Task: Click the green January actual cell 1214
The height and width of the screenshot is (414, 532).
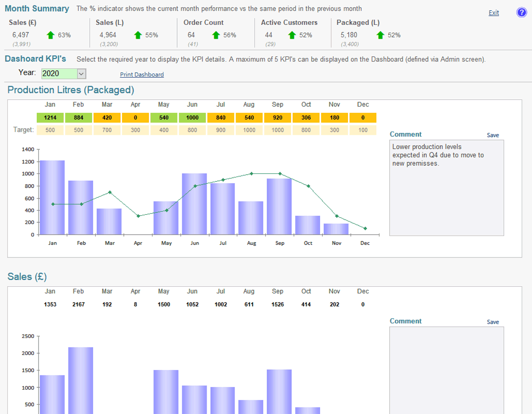Action: pyautogui.click(x=50, y=118)
